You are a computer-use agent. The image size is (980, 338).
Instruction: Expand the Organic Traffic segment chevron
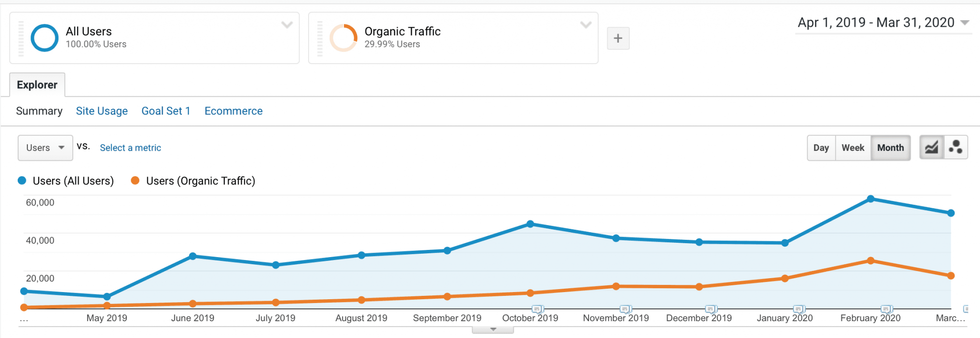586,25
